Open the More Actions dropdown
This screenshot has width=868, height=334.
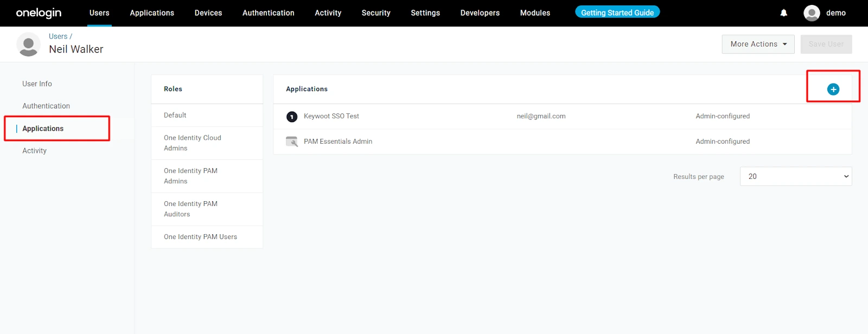click(x=758, y=44)
